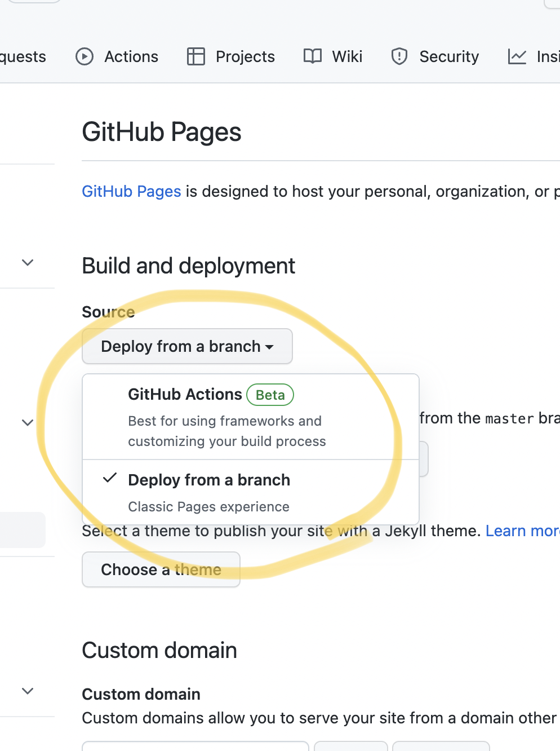
Task: Switch to the Wiki tab
Action: 333,56
